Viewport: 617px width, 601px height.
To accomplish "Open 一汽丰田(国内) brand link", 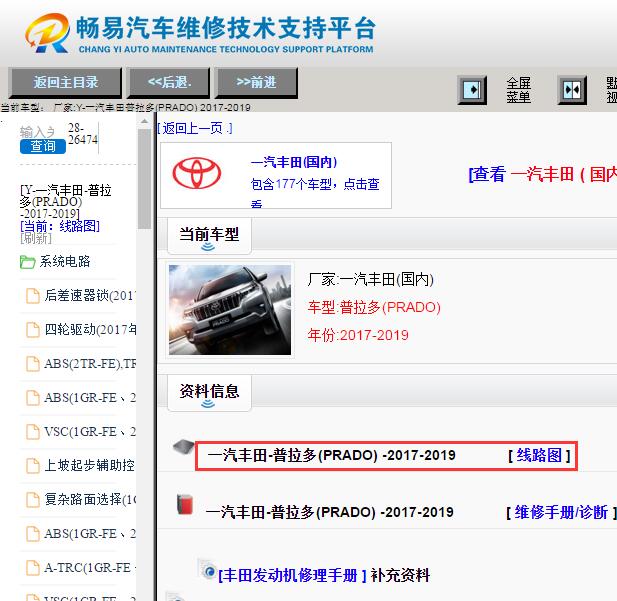I will (x=294, y=162).
